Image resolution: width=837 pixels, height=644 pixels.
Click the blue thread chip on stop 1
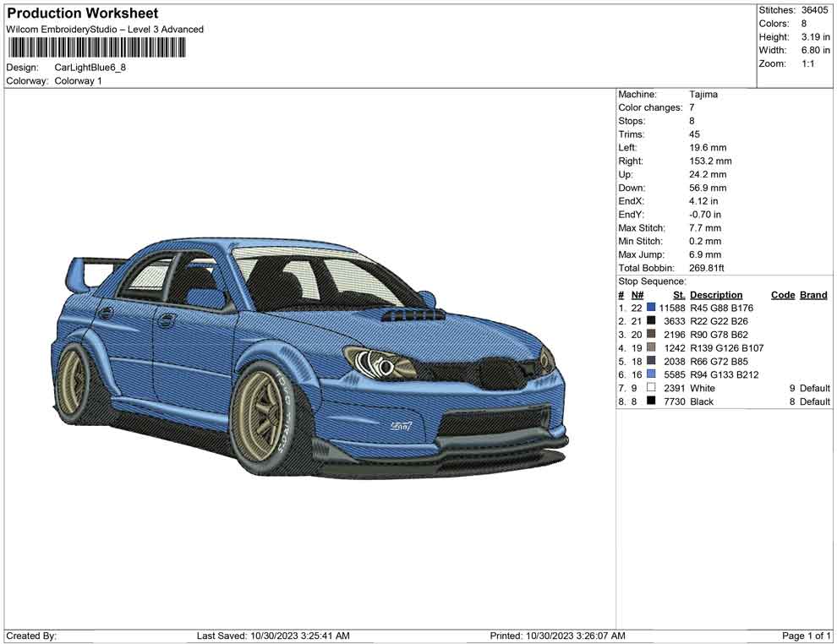649,308
